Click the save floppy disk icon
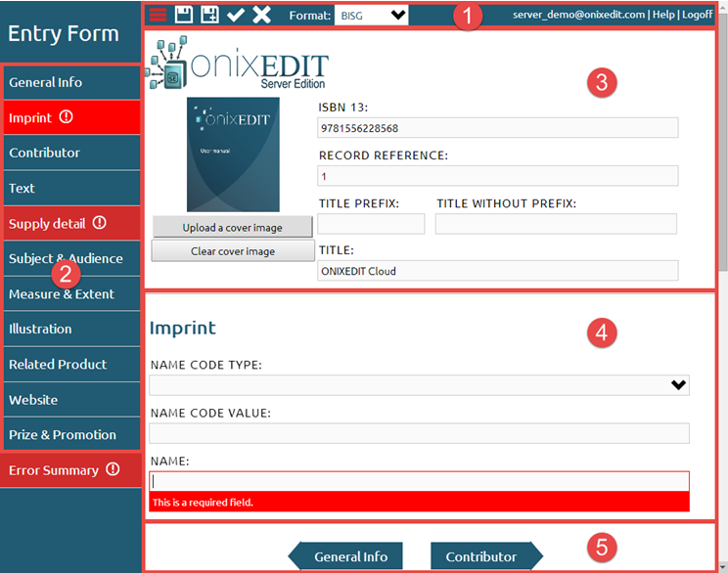728x573 pixels. [184, 15]
